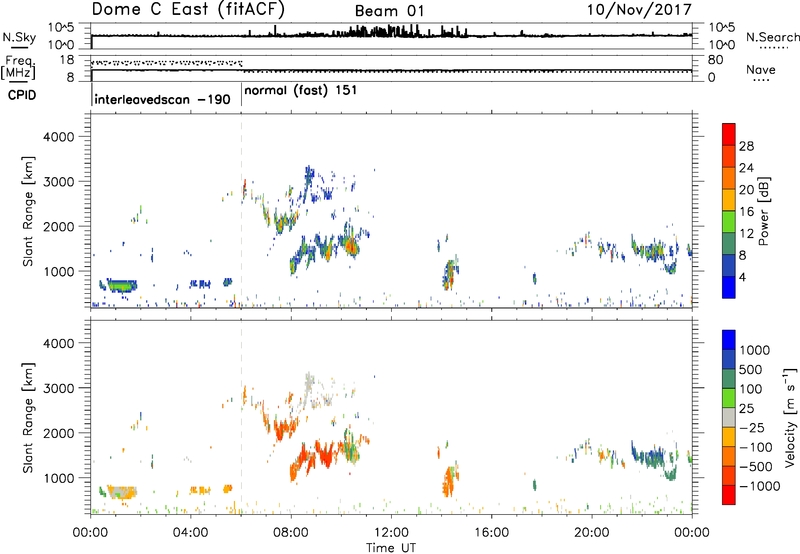Click the '16:00' time axis label

(491, 533)
